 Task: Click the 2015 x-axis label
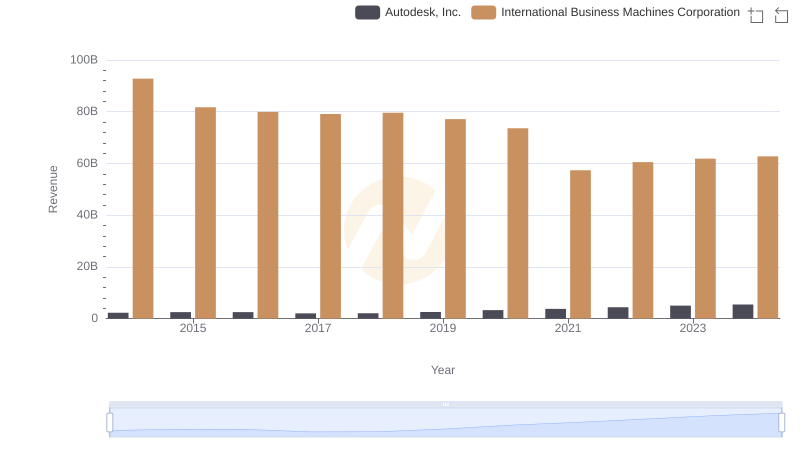click(x=193, y=328)
